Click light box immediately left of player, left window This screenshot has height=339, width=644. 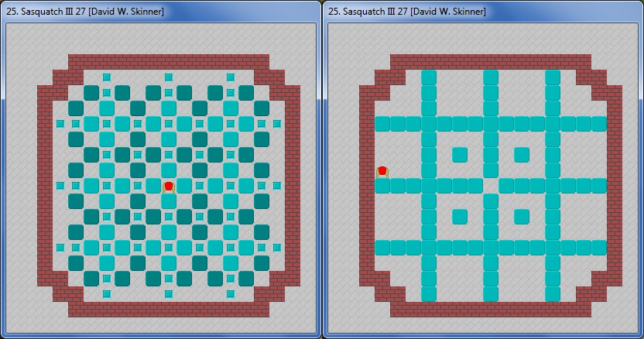(153, 186)
